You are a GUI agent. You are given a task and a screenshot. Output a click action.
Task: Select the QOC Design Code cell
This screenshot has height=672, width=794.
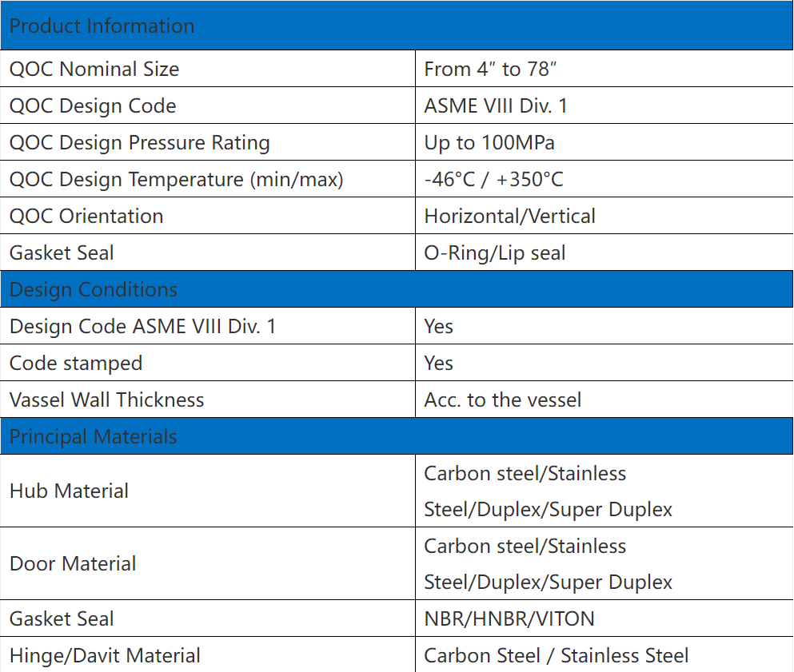click(208, 105)
